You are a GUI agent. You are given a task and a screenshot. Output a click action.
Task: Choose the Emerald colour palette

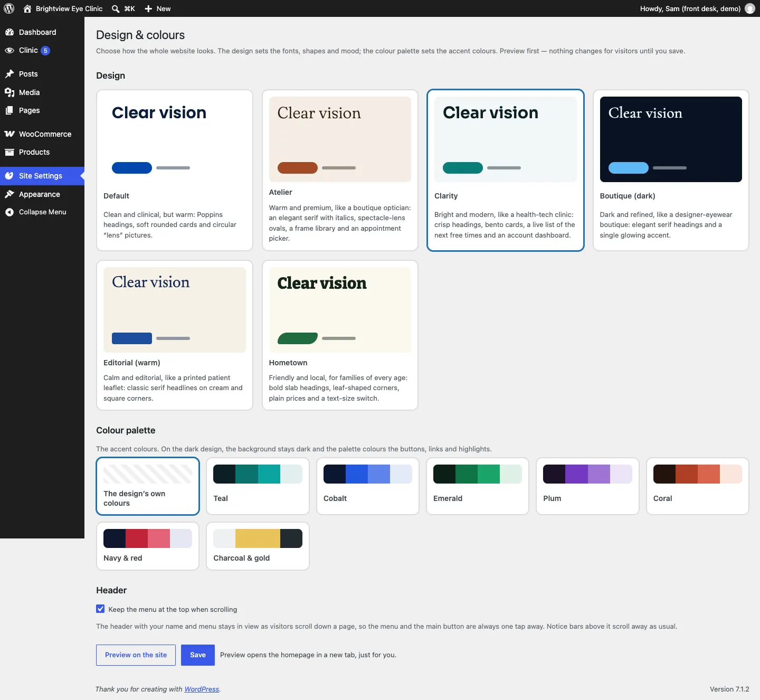pyautogui.click(x=478, y=486)
